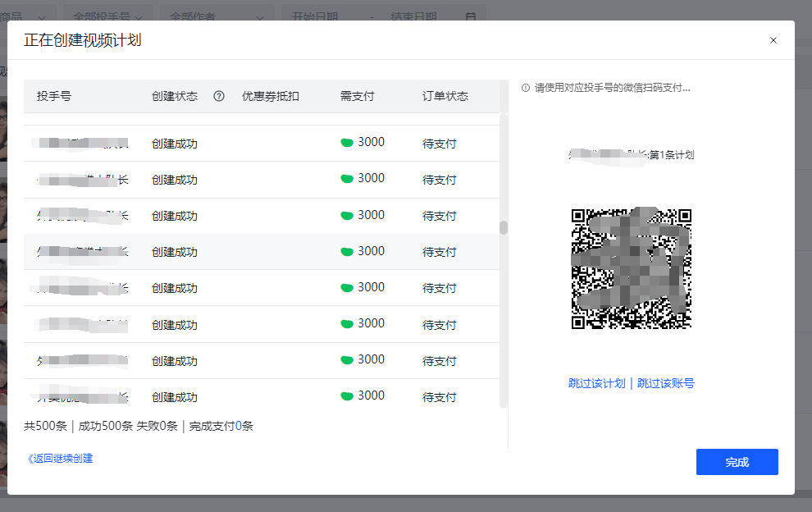Image resolution: width=812 pixels, height=512 pixels.
Task: Close the 正在创建视频计划 dialog
Action: click(773, 40)
